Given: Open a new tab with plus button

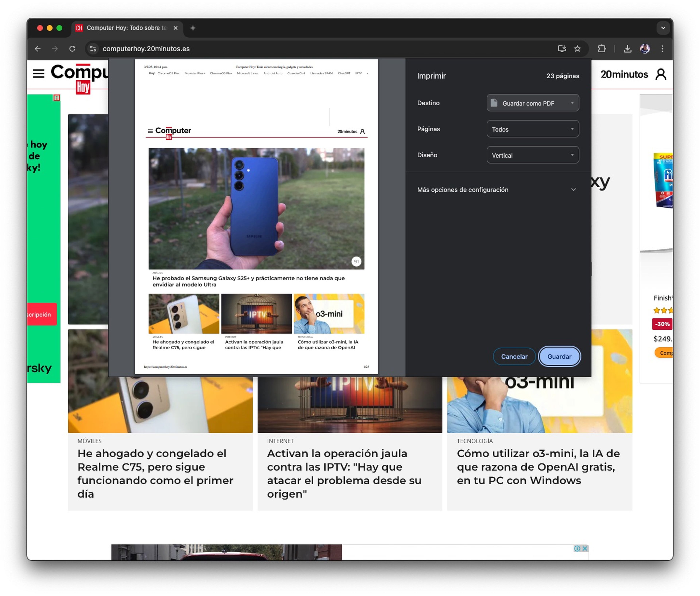Looking at the screenshot, I should 193,28.
